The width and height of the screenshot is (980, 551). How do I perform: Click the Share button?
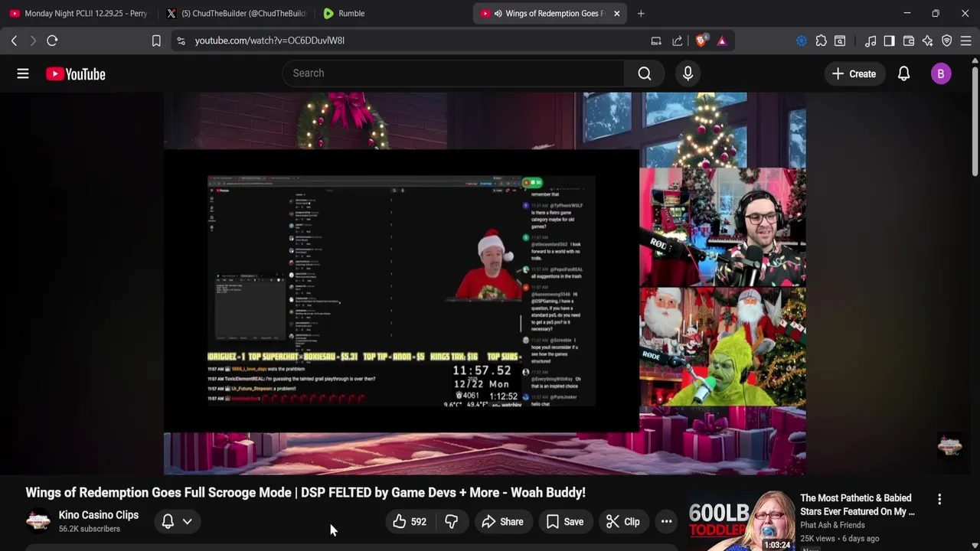click(x=502, y=522)
